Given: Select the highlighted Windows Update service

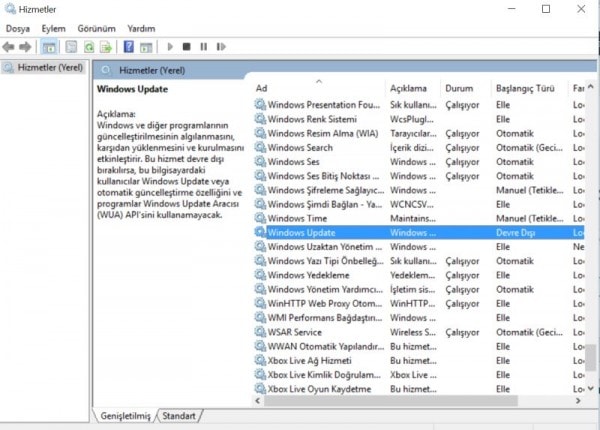Looking at the screenshot, I should (419, 233).
